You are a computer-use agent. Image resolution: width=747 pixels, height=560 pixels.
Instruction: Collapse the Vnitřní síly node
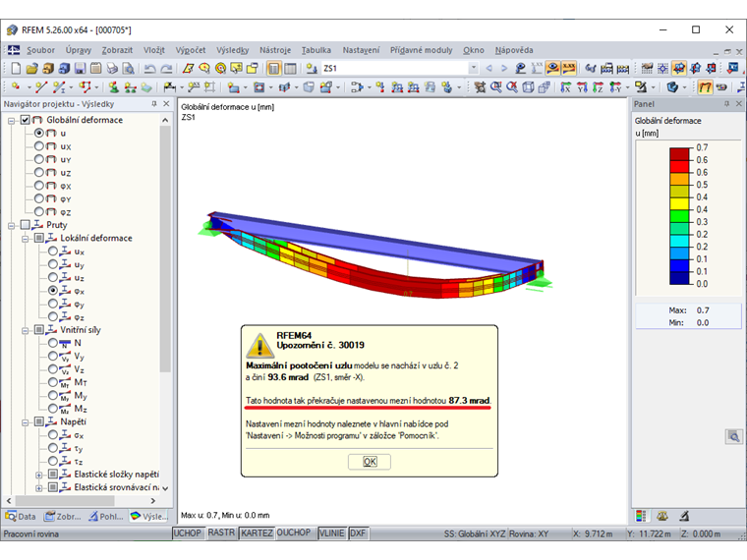[25, 330]
